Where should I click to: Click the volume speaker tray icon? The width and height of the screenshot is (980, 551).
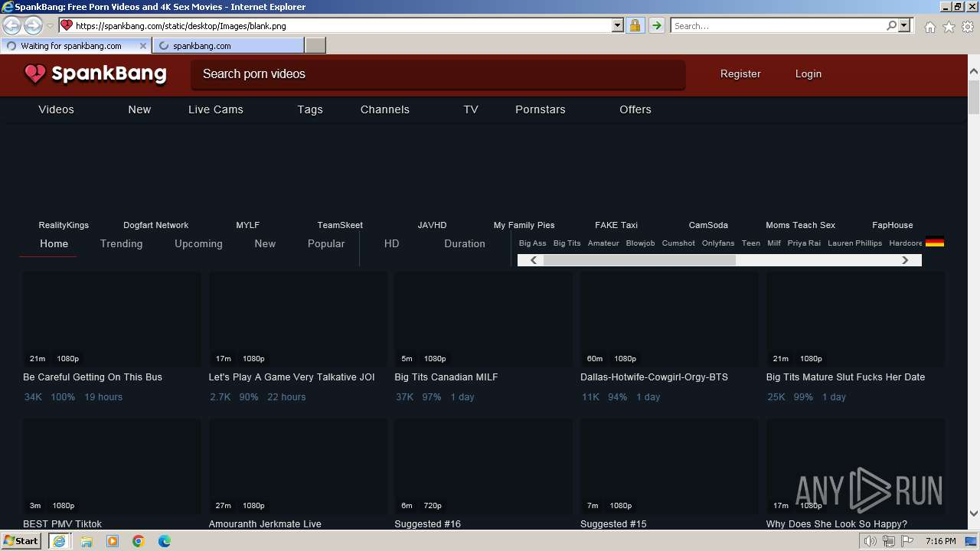871,541
